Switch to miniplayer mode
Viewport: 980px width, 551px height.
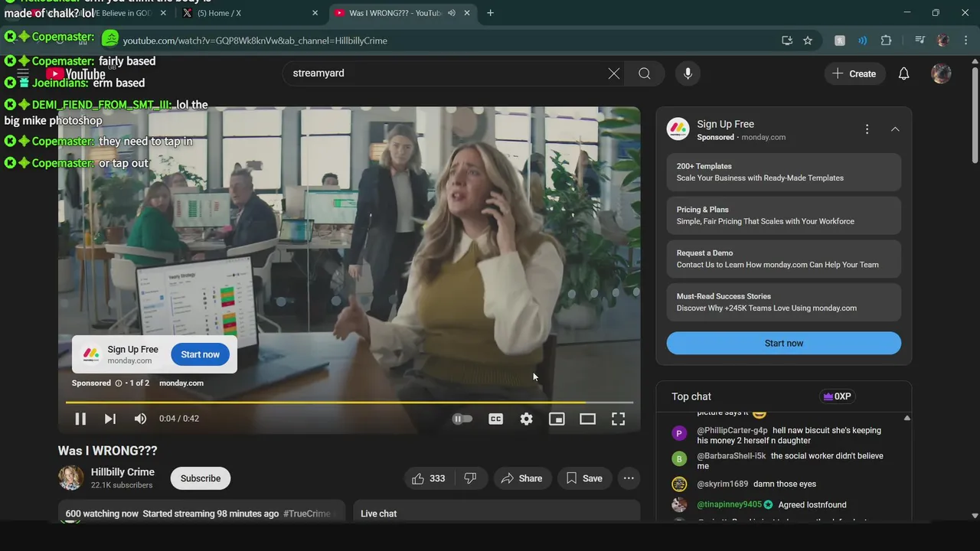557,419
